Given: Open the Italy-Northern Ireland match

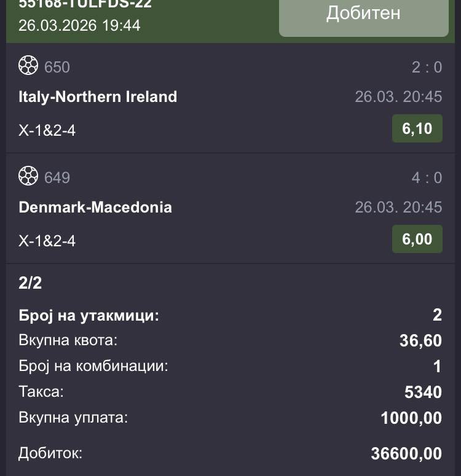Looking at the screenshot, I should [x=98, y=96].
